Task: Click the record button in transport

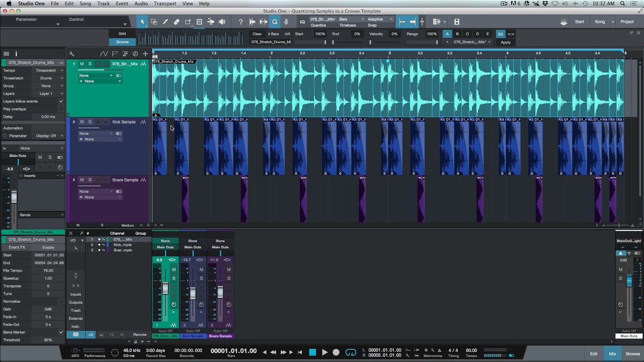Action: pyautogui.click(x=336, y=352)
